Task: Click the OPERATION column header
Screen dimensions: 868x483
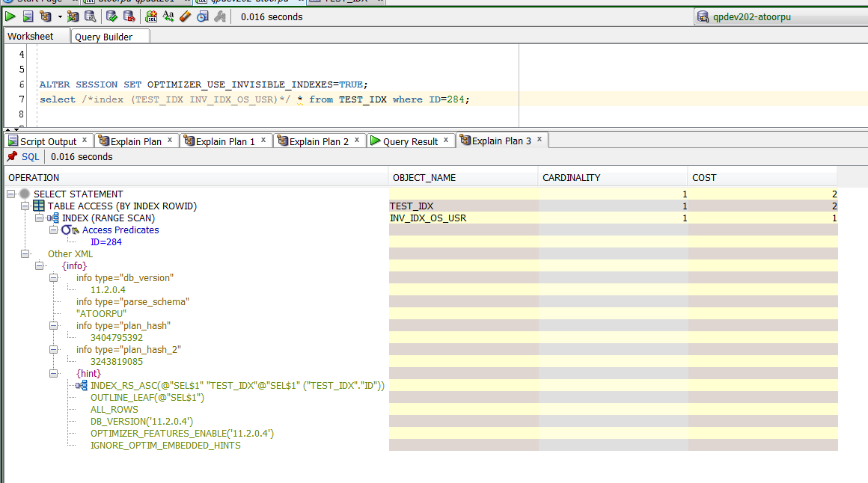Action: [197, 178]
